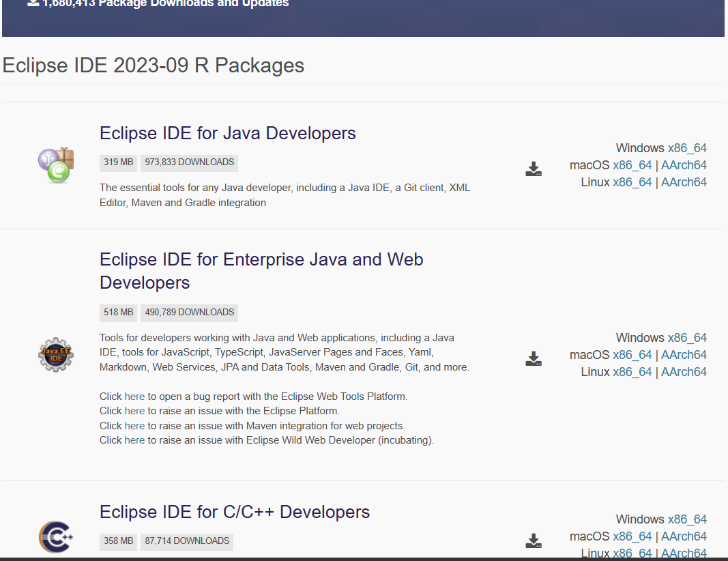Click the 358 MB size badge
The image size is (728, 561).
(x=119, y=541)
